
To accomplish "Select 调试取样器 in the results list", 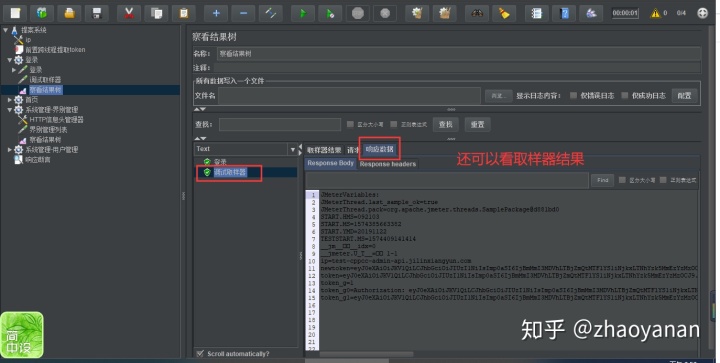I will pos(230,172).
